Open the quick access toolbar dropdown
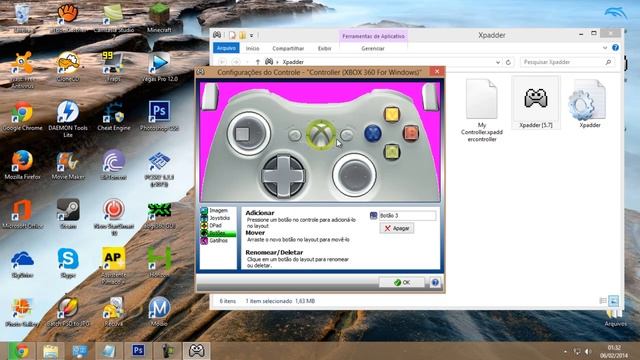This screenshot has height=360, width=640. 251,36
